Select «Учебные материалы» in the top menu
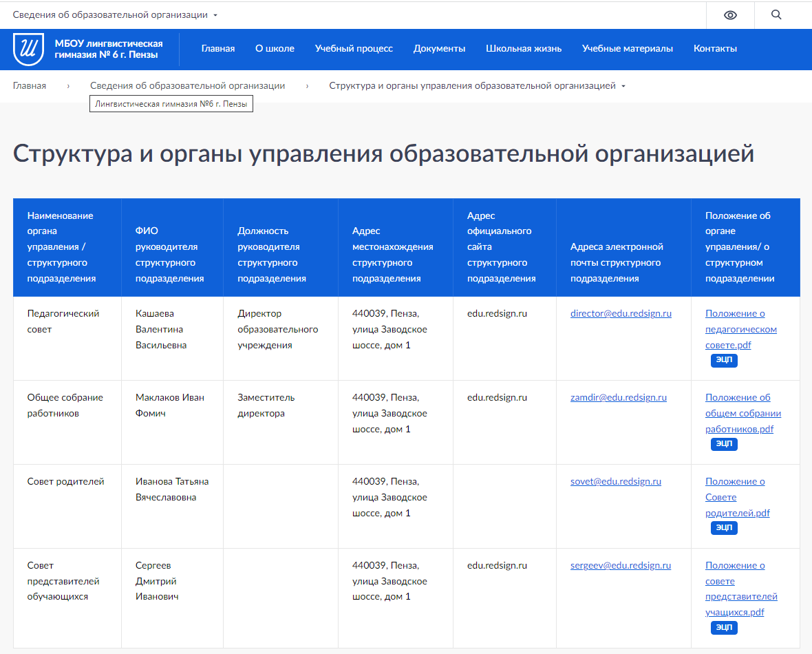The height and width of the screenshot is (654, 812). [627, 48]
